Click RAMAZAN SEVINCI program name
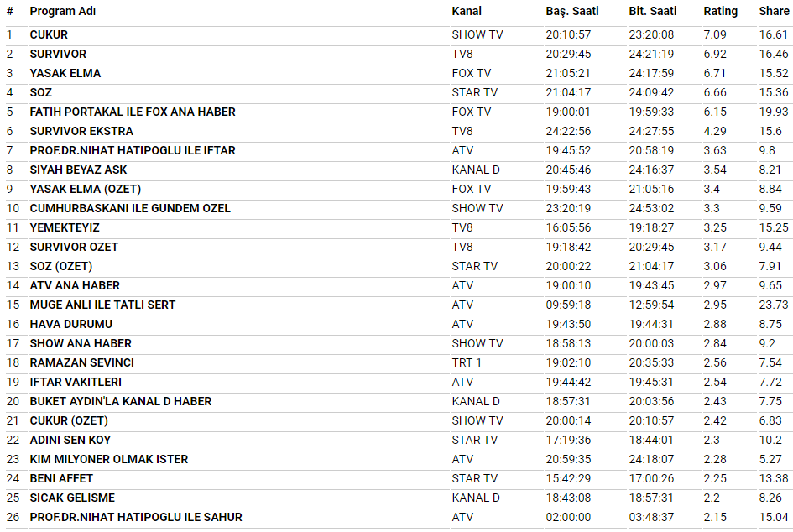Viewport: 793px width, 532px height. 82,362
